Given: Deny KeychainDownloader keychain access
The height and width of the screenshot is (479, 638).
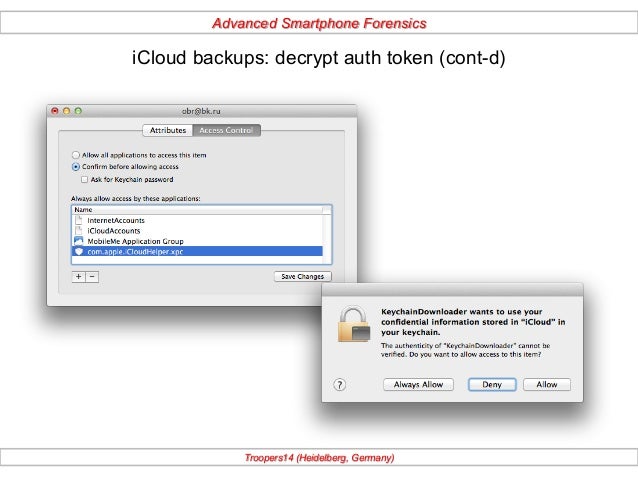Looking at the screenshot, I should [492, 385].
